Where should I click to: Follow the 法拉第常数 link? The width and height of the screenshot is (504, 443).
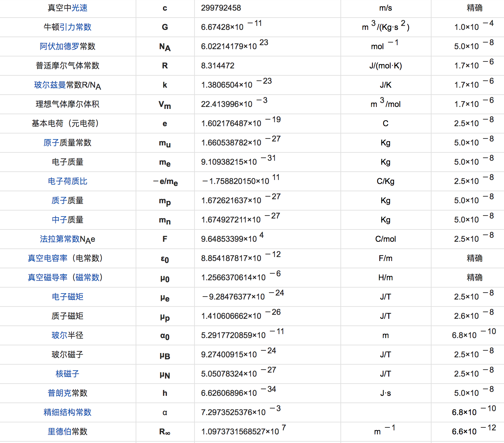point(60,239)
